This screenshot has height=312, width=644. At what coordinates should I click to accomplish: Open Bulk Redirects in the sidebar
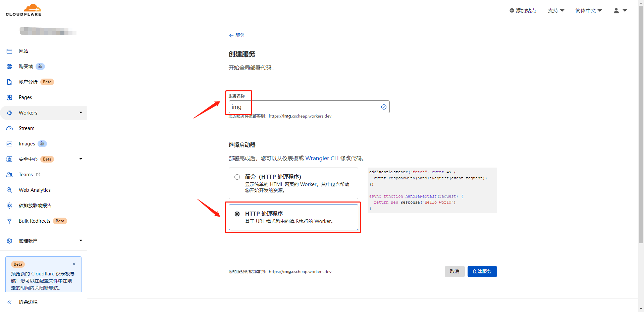(x=35, y=221)
